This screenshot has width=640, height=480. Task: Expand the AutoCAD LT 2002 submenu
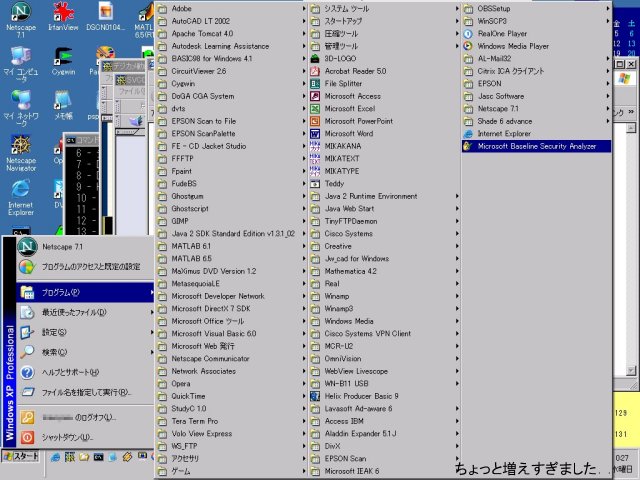tap(231, 21)
